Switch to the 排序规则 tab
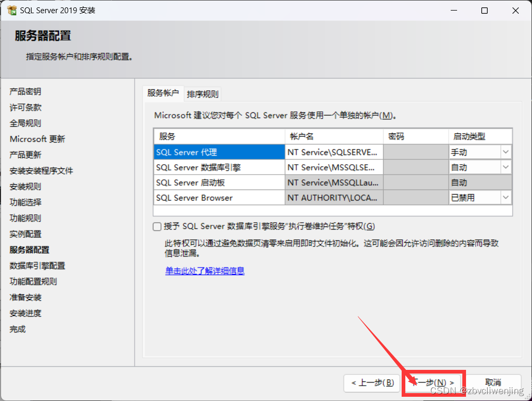 click(203, 93)
